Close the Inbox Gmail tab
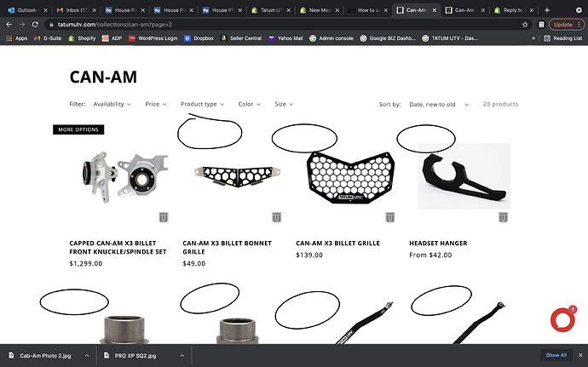 pyautogui.click(x=94, y=10)
